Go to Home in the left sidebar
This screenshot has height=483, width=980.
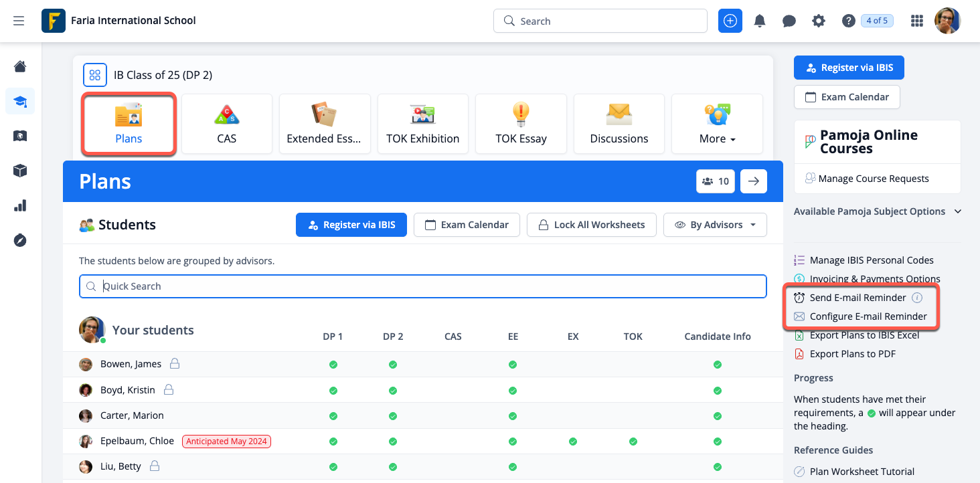[x=20, y=66]
